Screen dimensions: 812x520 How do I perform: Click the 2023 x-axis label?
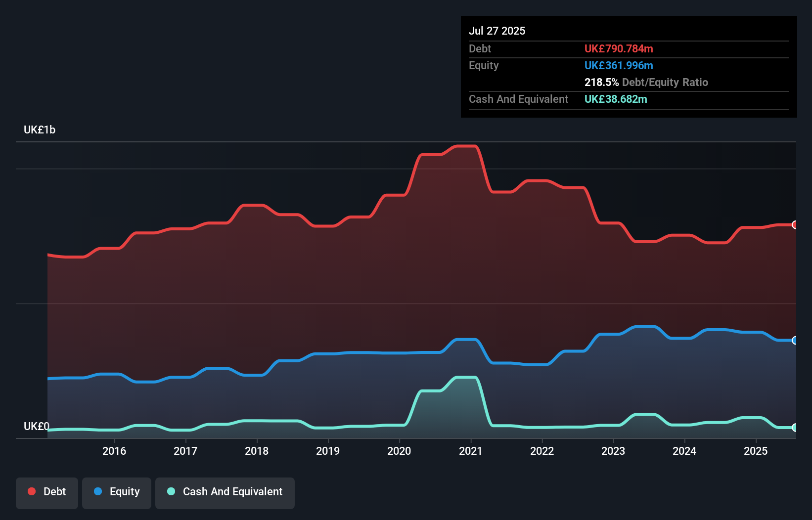613,451
